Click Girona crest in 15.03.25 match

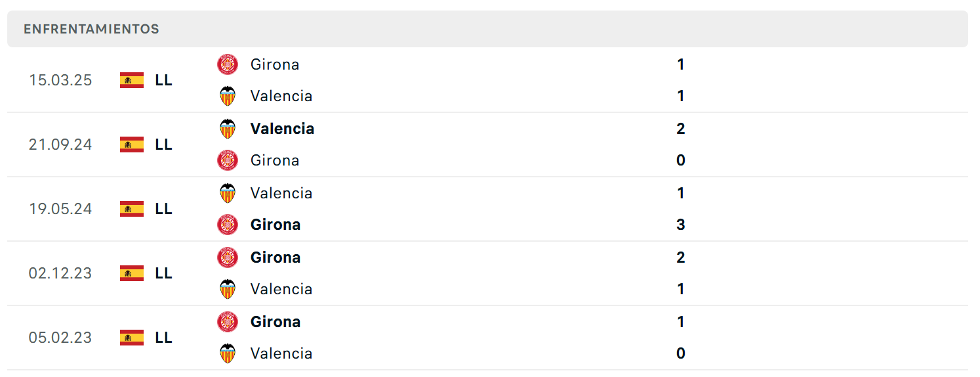point(228,64)
